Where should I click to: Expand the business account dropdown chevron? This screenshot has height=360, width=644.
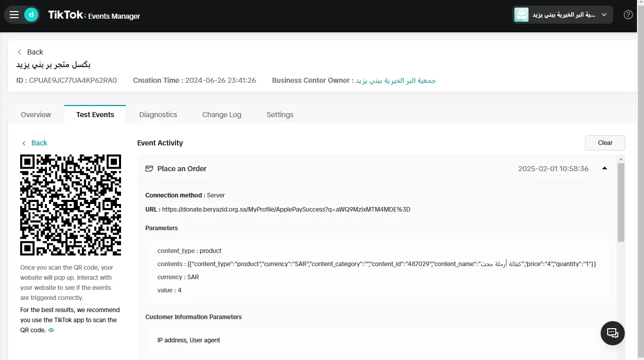[x=604, y=15]
